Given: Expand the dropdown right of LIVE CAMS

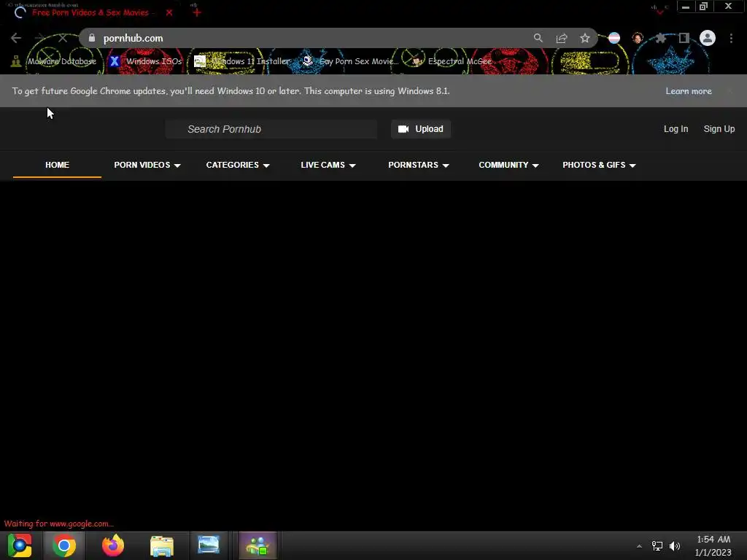Looking at the screenshot, I should click(x=418, y=165).
